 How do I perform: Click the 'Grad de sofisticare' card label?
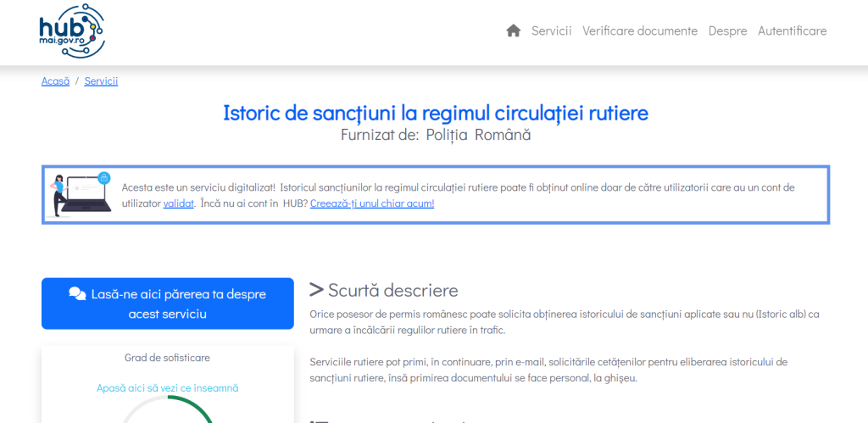[168, 358]
